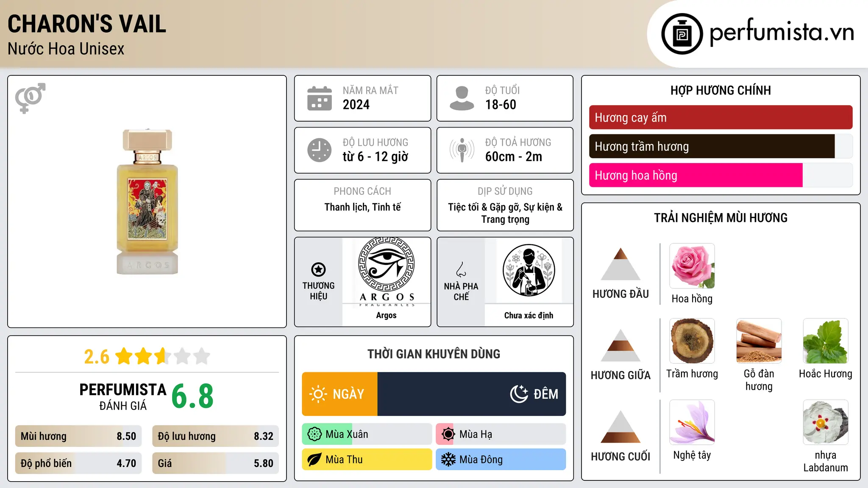Click the Mùa Thu season bar
This screenshot has width=868, height=488.
pyautogui.click(x=367, y=460)
